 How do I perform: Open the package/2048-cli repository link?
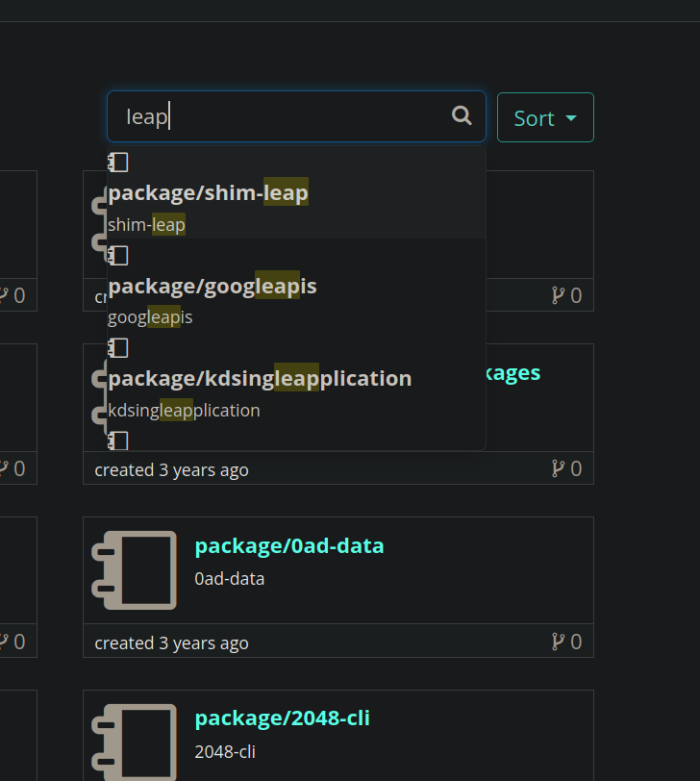[x=283, y=718]
